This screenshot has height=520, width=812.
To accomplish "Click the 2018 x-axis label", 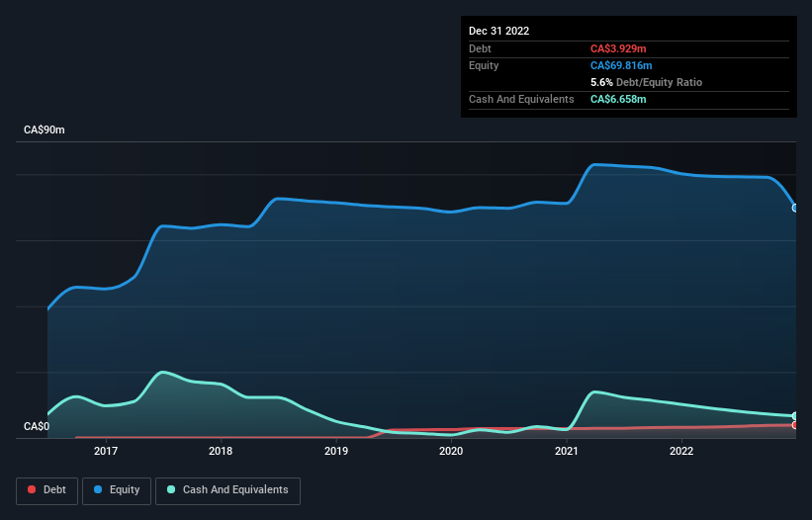I will point(221,451).
